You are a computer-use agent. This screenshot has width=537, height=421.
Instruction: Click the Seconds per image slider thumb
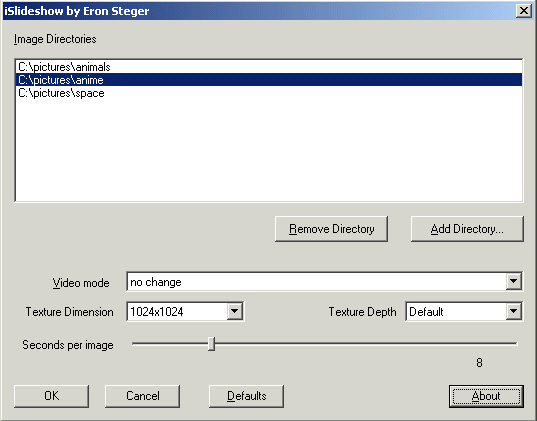click(x=212, y=344)
